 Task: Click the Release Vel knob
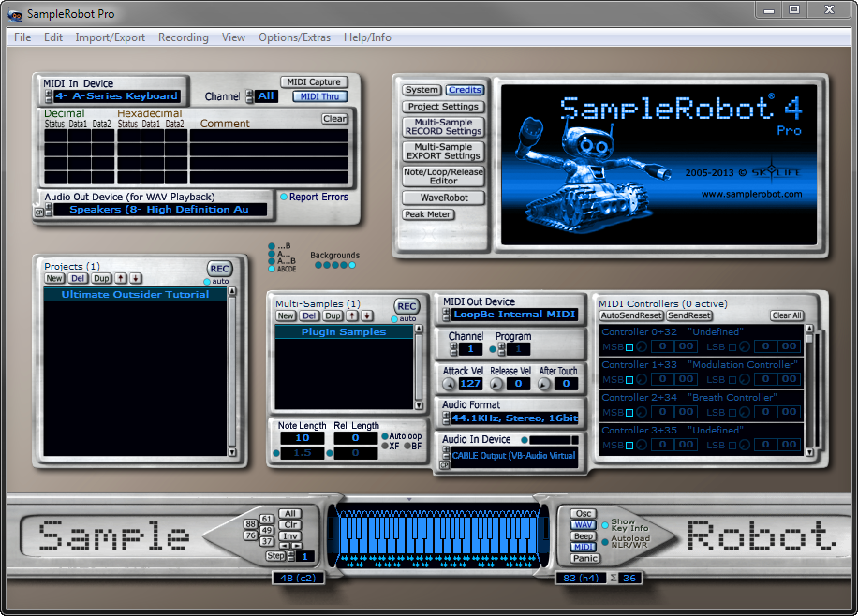(x=496, y=384)
